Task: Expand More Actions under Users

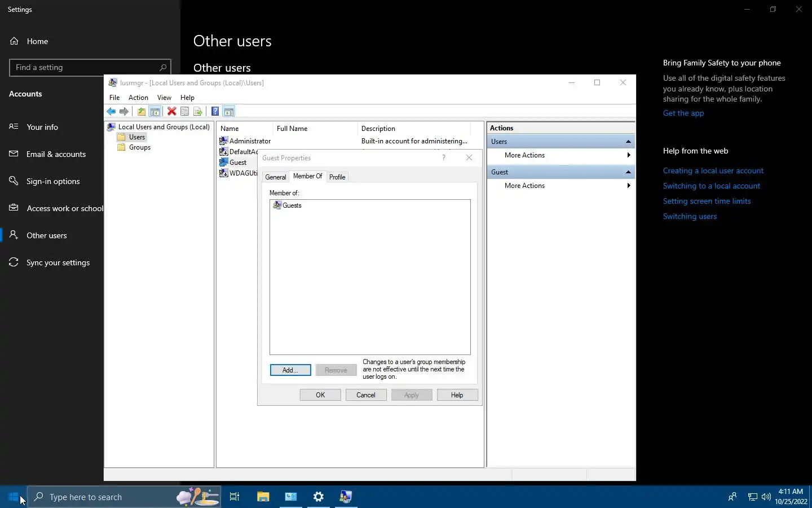Action: click(x=561, y=155)
